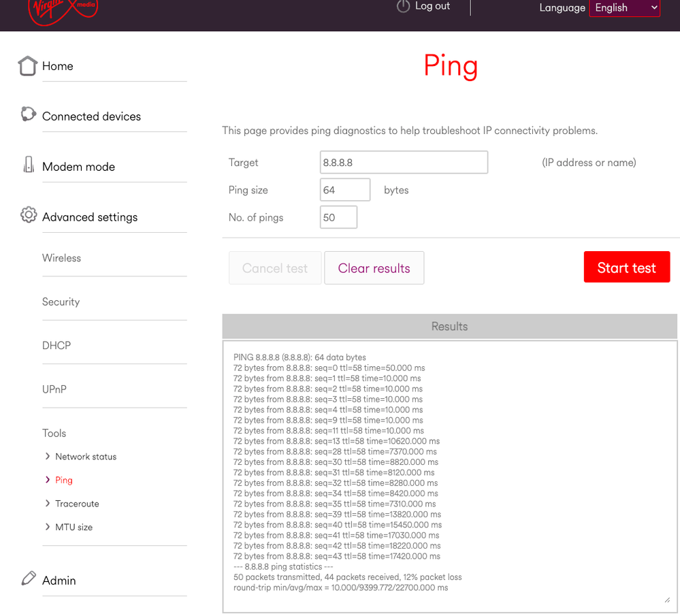Click the chevron beside Ping

point(47,479)
